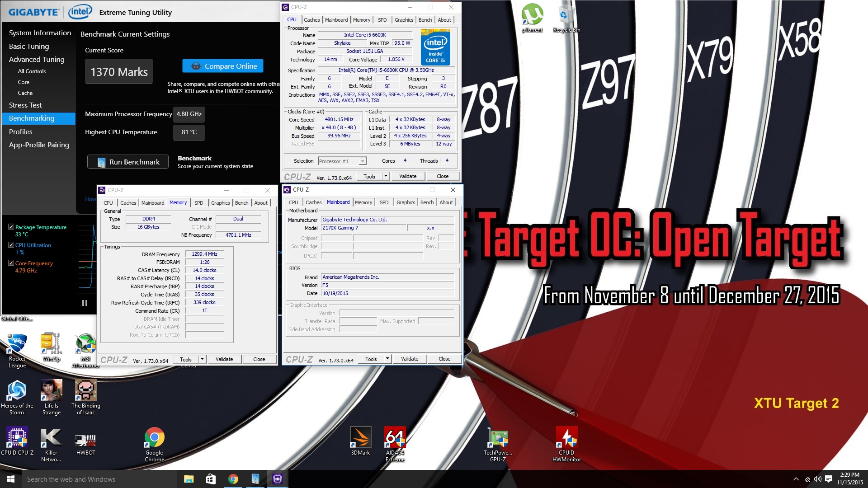
Task: Select All Controls under Advanced Tuning
Action: click(x=32, y=71)
